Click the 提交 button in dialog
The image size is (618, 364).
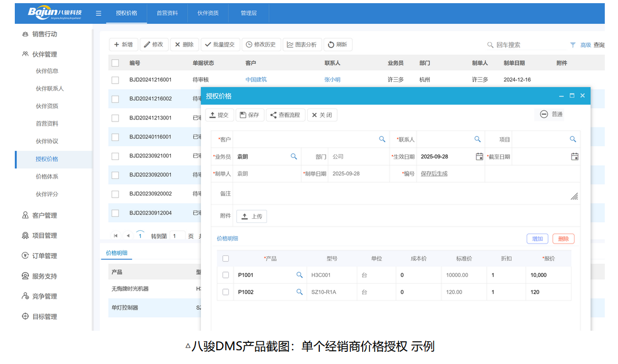click(x=219, y=115)
